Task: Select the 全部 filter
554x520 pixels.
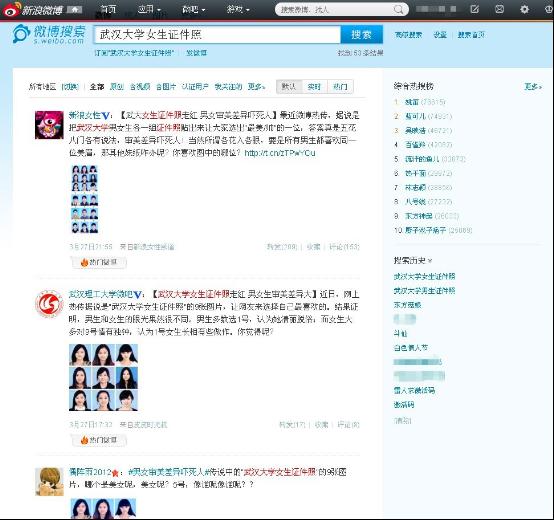Action: click(97, 87)
